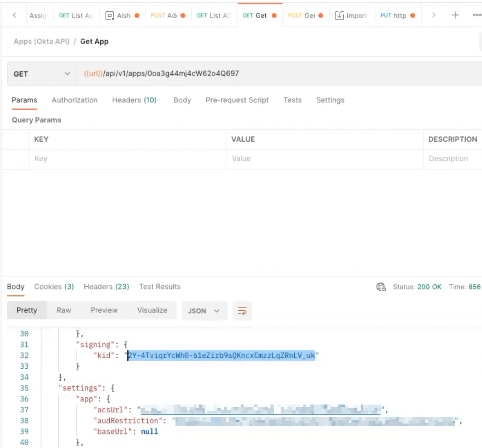Image resolution: width=482 pixels, height=448 pixels.
Task: Click the query param Key field
Action: pyautogui.click(x=127, y=159)
